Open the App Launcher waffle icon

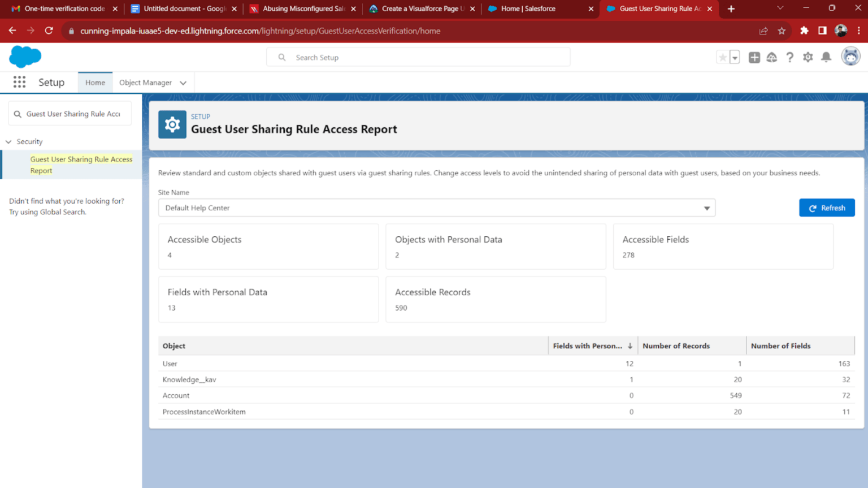pos(19,82)
